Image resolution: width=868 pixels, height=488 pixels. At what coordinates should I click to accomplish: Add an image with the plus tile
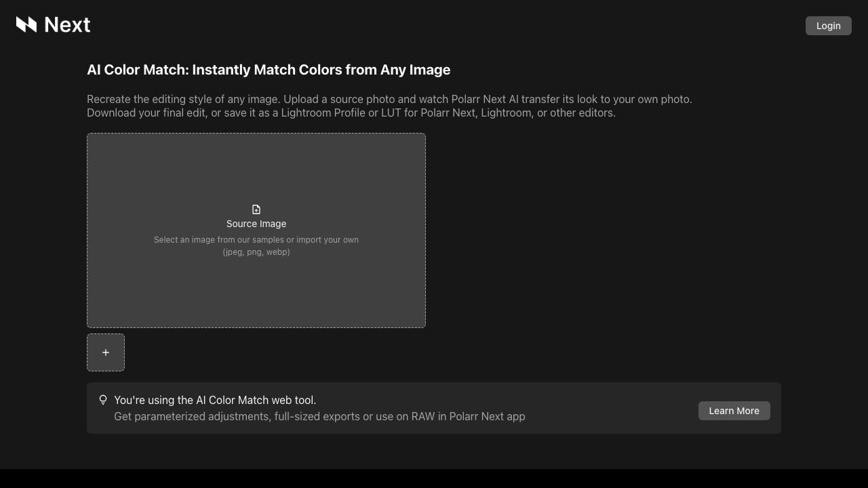(x=106, y=352)
